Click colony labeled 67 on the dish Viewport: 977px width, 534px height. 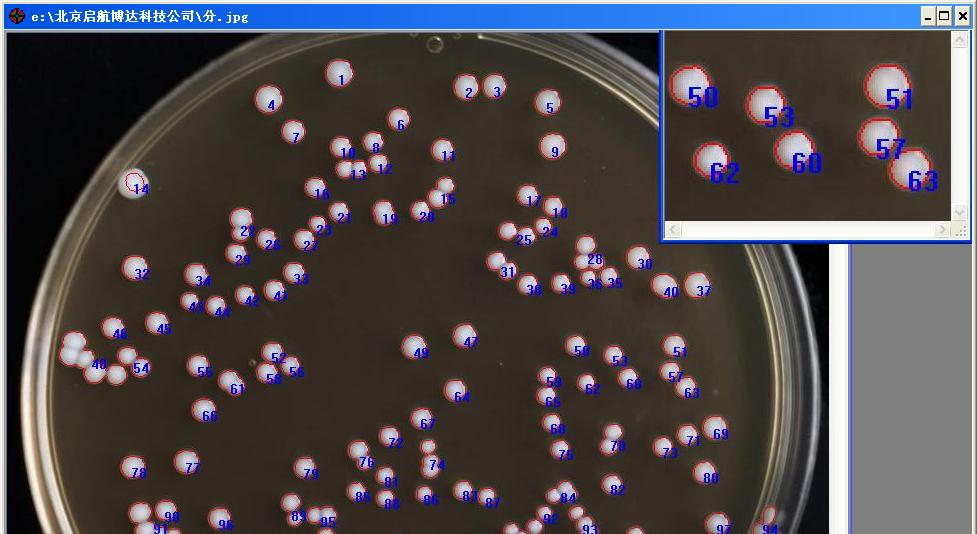coord(422,419)
